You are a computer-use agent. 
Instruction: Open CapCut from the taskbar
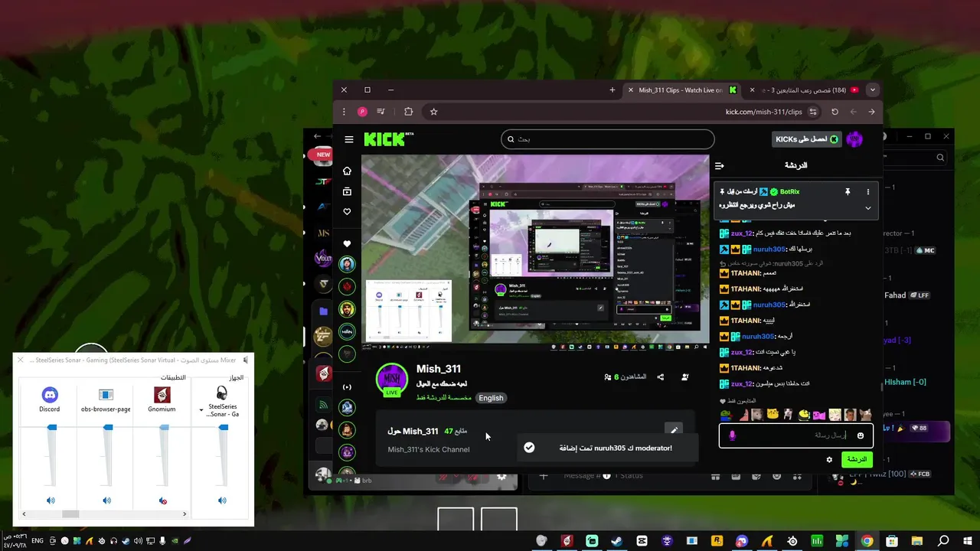[642, 541]
